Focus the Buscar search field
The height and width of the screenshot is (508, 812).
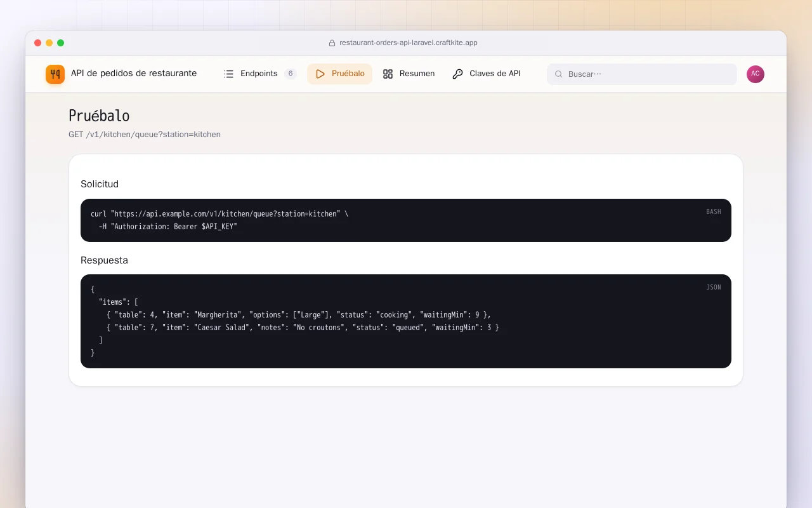642,74
